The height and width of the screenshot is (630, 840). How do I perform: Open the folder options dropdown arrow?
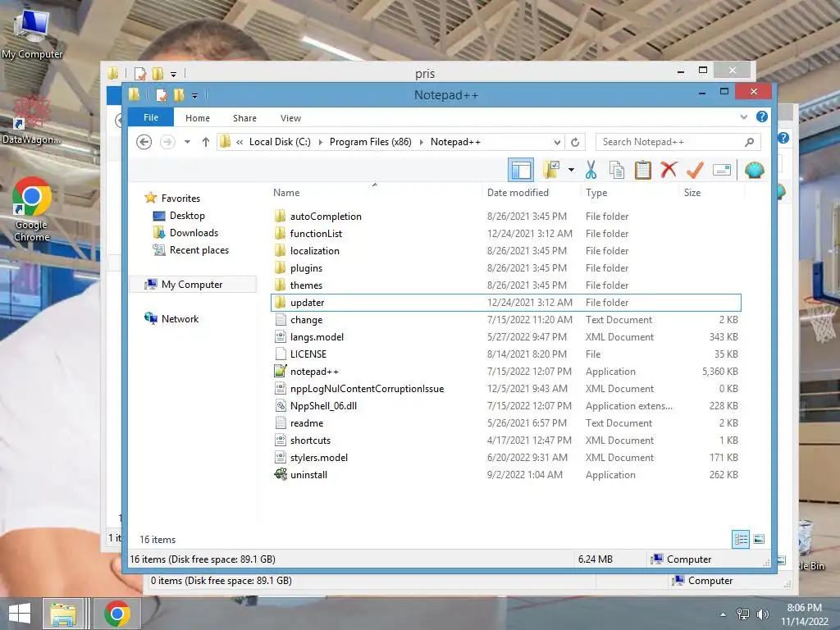point(571,171)
